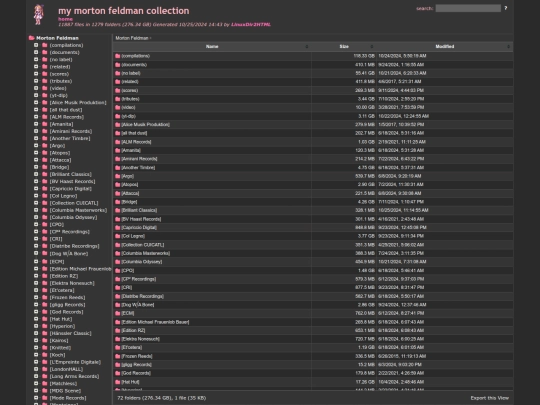Select [Brilliant Classics] in the tree

(71, 174)
